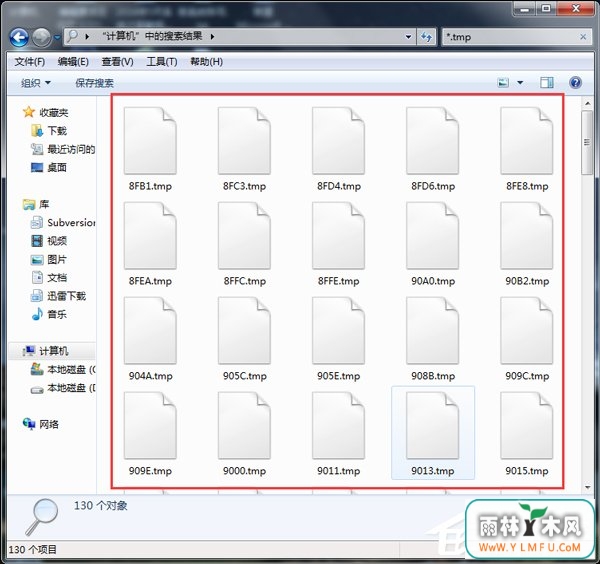
Task: Select the 909C.tmp file icon
Action: point(527,331)
